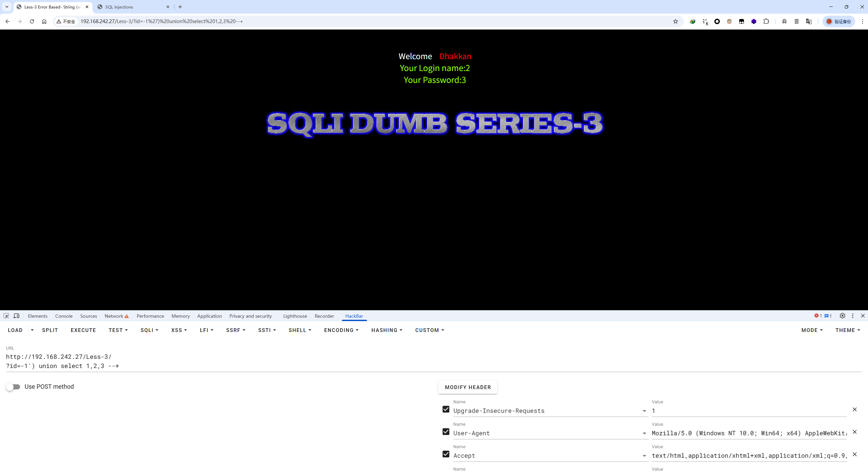Open the IDM globe extension icon
This screenshot has height=473, width=868.
coord(693,21)
